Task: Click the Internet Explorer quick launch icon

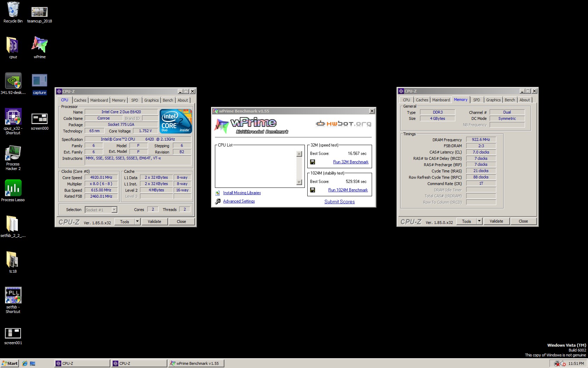Action: point(25,363)
